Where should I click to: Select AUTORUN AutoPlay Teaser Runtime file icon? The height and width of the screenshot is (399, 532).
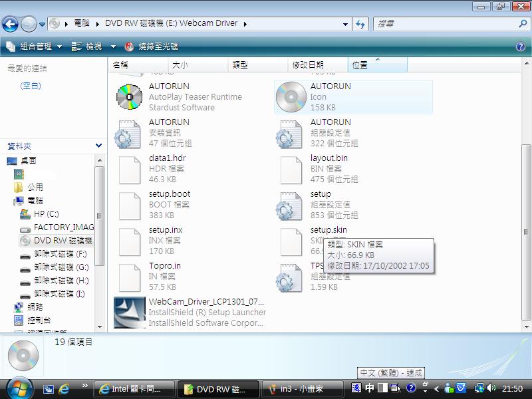[129, 97]
